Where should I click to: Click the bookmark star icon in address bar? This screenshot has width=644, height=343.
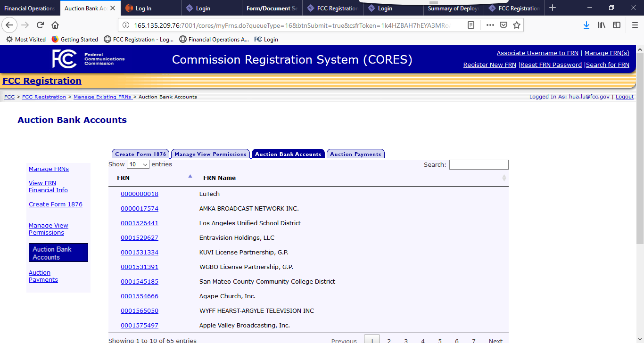[517, 25]
